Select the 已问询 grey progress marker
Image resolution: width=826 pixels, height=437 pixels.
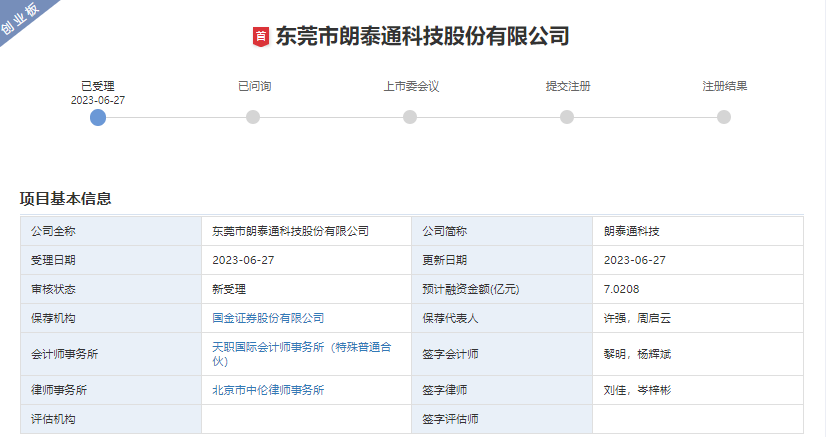point(253,117)
